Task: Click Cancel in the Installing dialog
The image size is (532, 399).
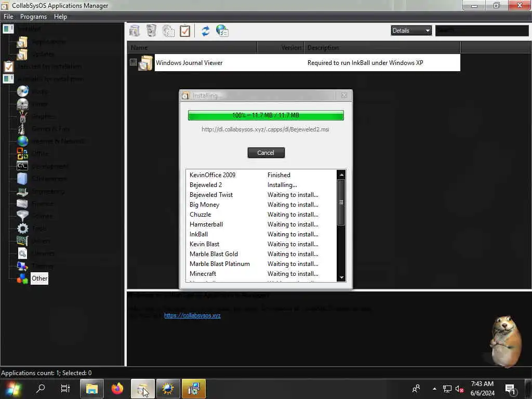Action: click(x=266, y=153)
